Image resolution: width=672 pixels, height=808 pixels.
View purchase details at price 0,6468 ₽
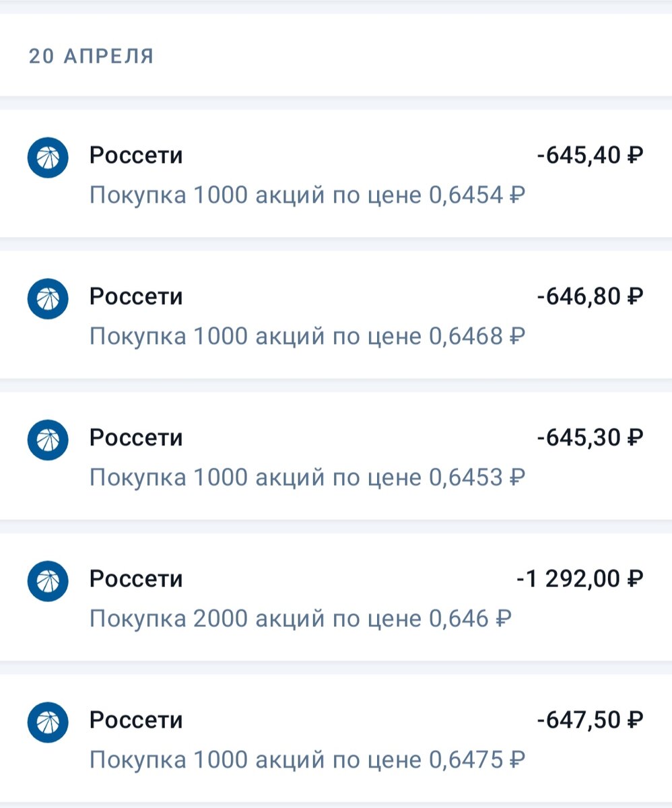pyautogui.click(x=306, y=337)
